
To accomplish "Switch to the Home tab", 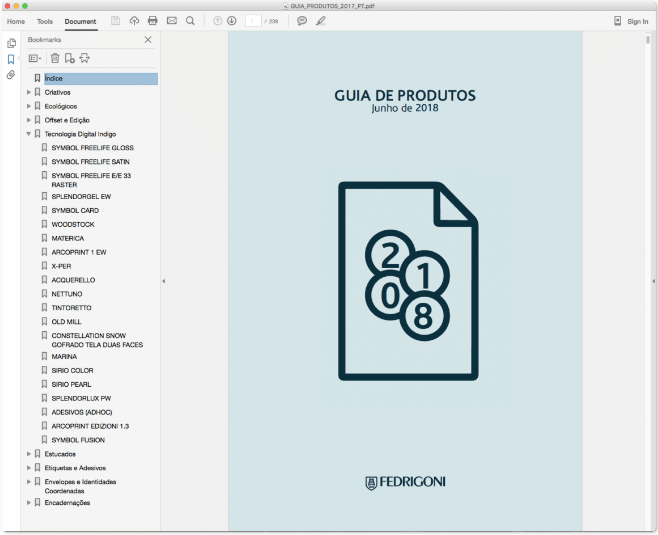I will 16,21.
